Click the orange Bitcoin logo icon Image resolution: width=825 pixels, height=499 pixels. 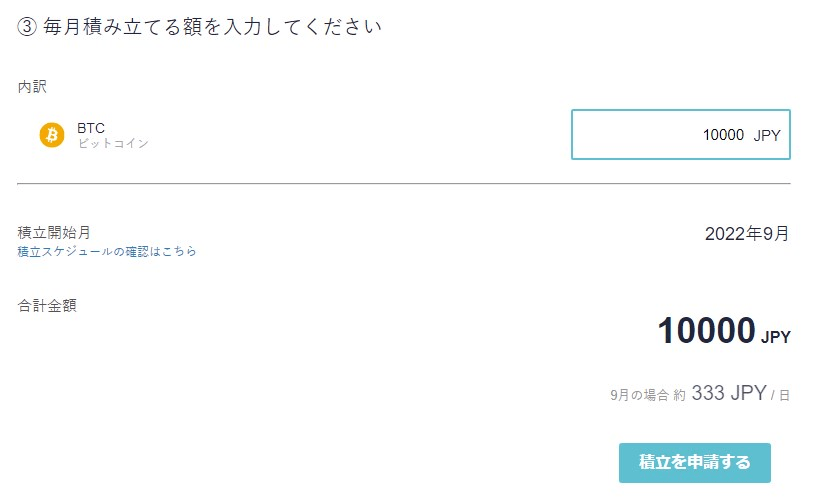[52, 135]
